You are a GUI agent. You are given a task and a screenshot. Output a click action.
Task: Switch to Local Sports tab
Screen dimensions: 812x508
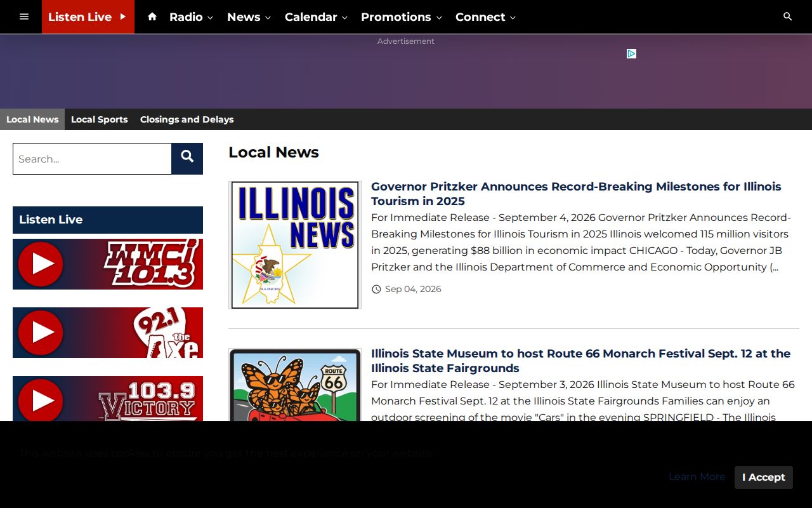click(99, 119)
